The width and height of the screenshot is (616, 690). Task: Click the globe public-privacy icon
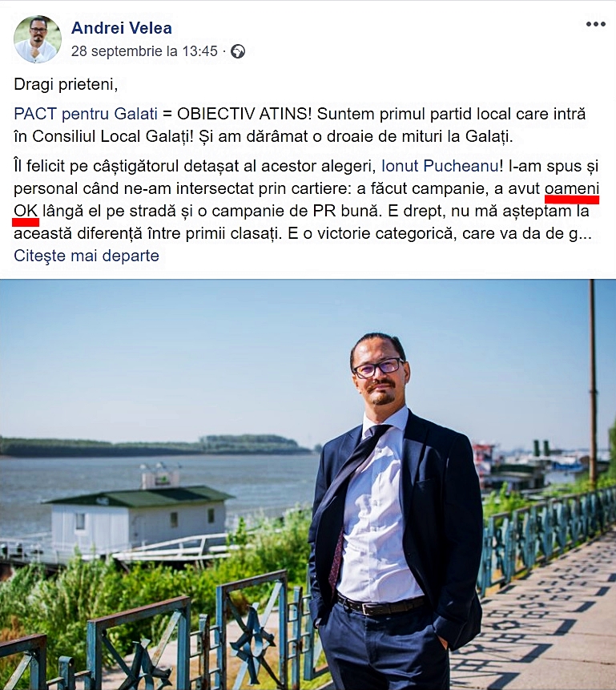(238, 51)
